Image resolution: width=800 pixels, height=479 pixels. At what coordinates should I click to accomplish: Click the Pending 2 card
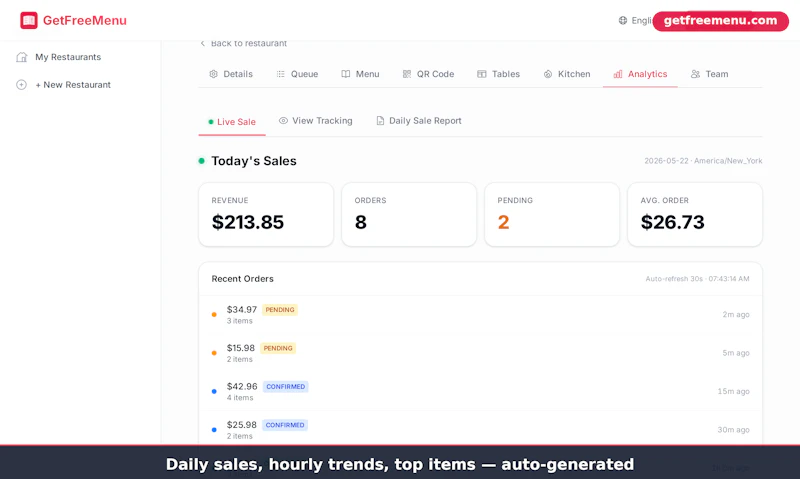(552, 214)
